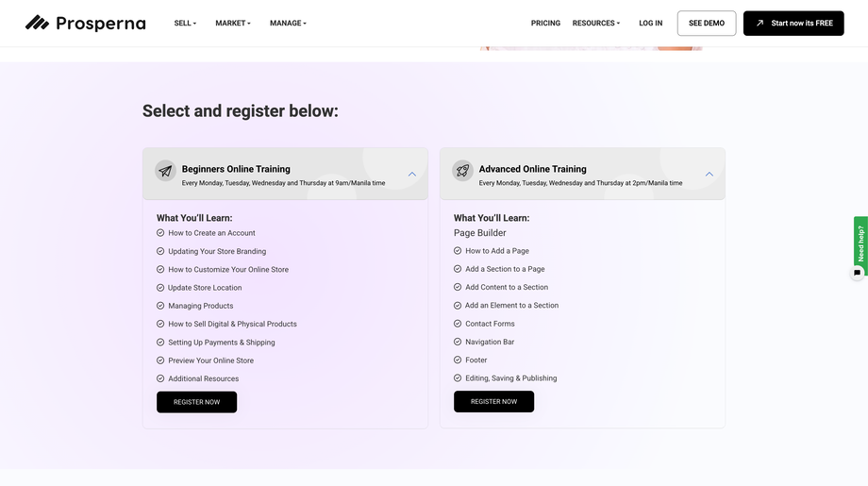
Task: Collapse the Beginners Online Training panel
Action: (x=412, y=174)
